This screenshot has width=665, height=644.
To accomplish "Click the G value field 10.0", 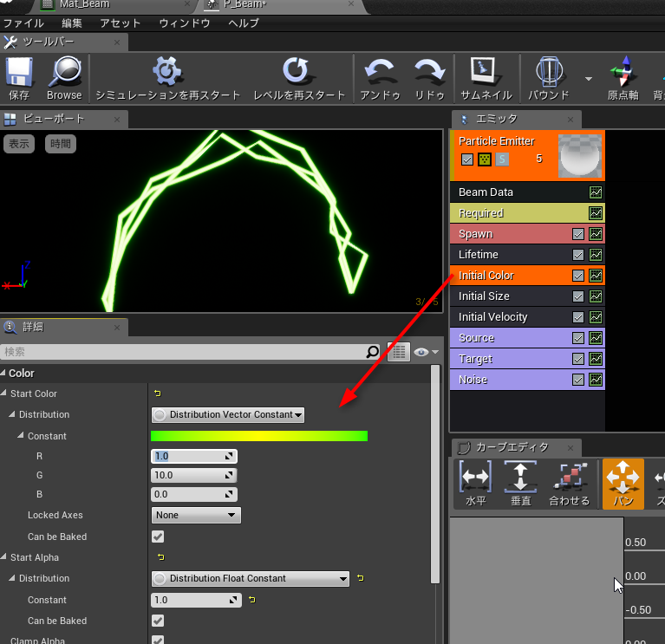I will point(194,475).
